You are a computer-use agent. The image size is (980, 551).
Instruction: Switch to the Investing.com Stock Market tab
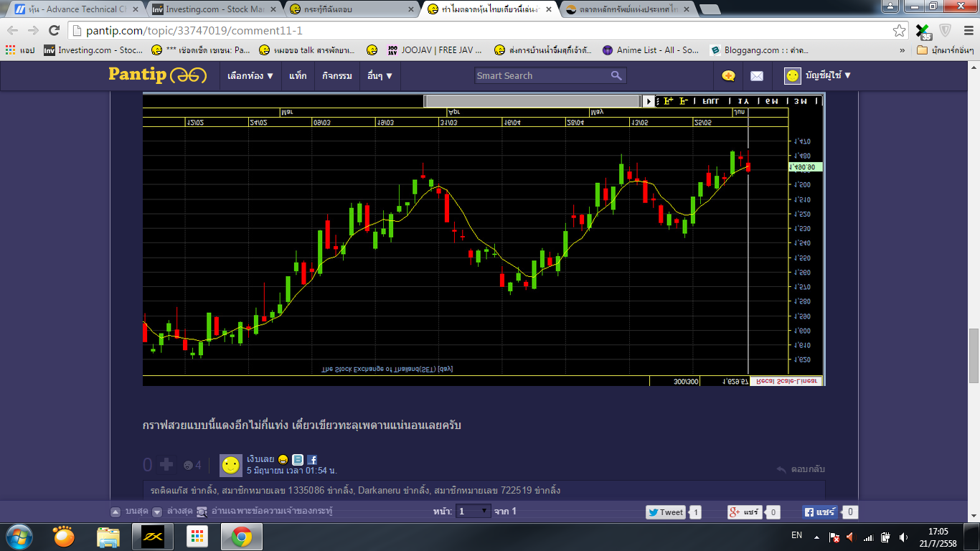coord(212,9)
